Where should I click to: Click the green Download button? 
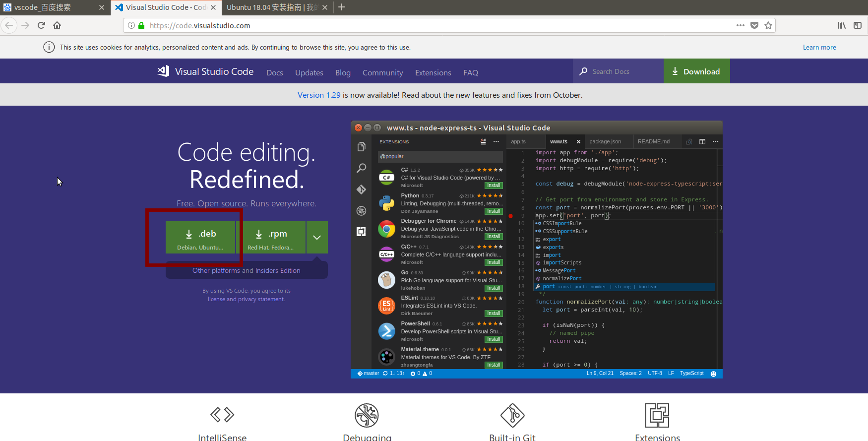tap(696, 71)
